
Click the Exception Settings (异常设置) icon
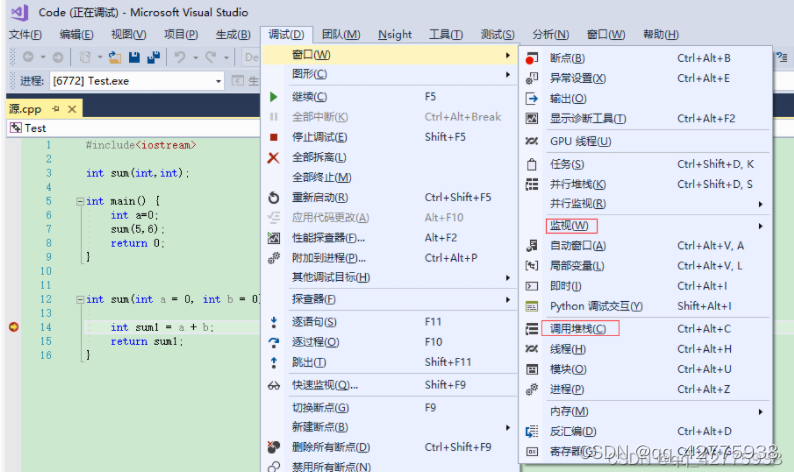click(531, 78)
